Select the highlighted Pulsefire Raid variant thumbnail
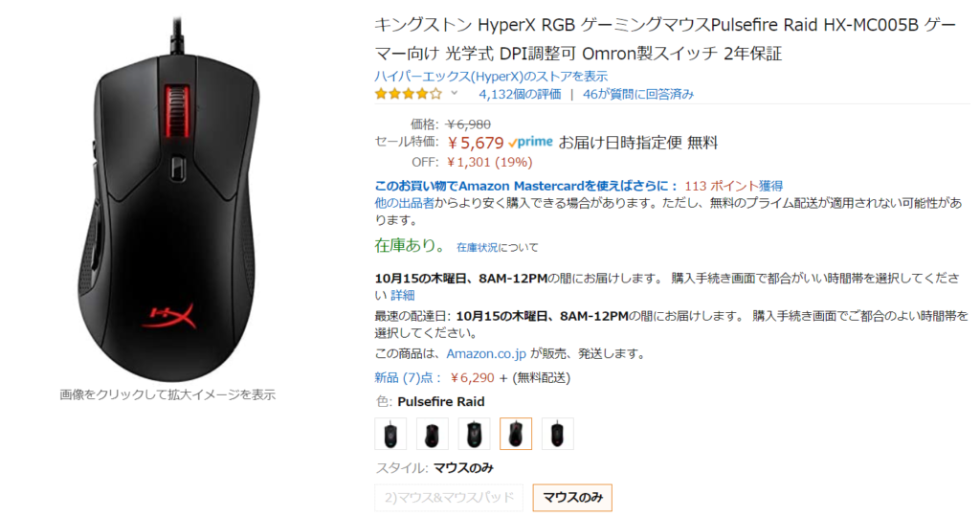 516,434
